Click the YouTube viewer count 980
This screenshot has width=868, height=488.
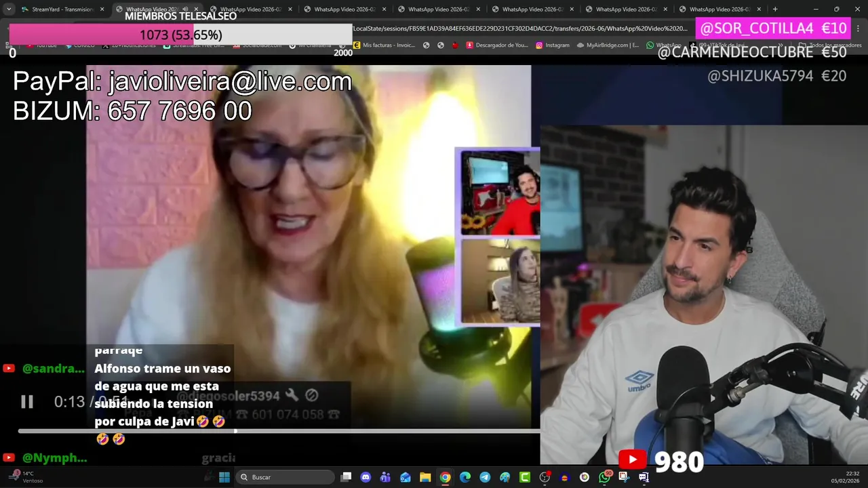[x=679, y=462]
